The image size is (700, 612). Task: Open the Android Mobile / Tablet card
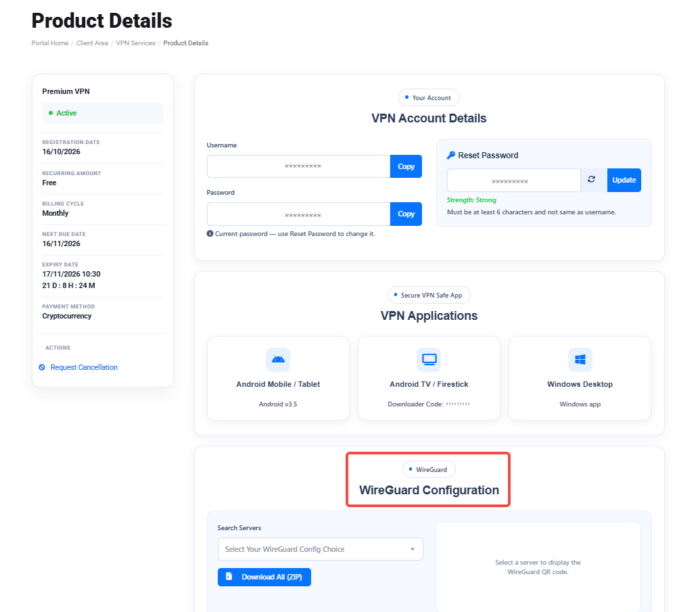[278, 378]
